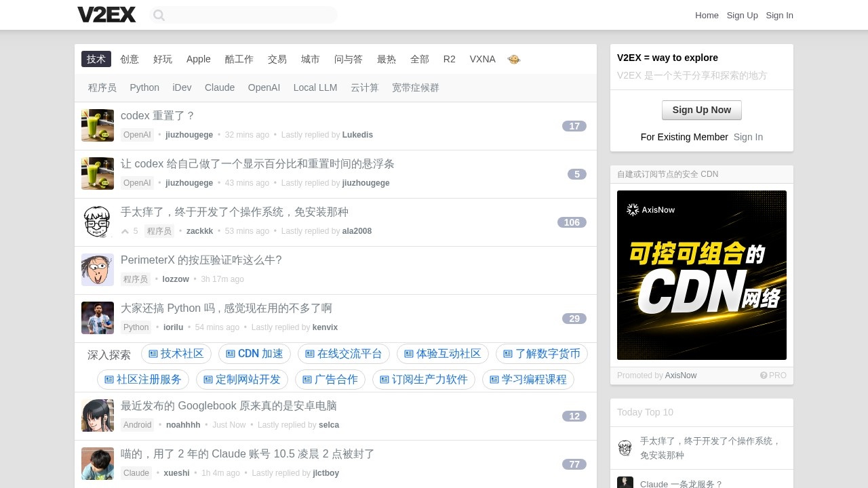The height and width of the screenshot is (488, 868).
Task: Open the Android node tag
Action: pyautogui.click(x=138, y=425)
